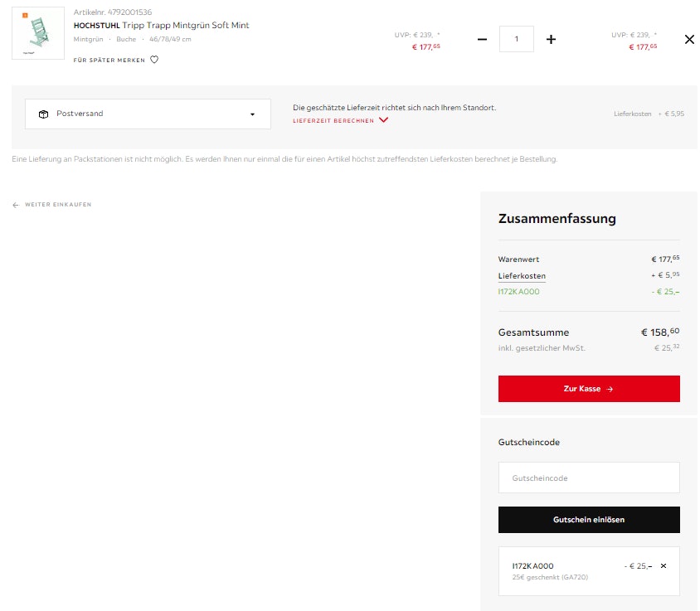Click the green I172KA000 code in summary
Image resolution: width=700 pixels, height=611 pixels.
click(519, 292)
